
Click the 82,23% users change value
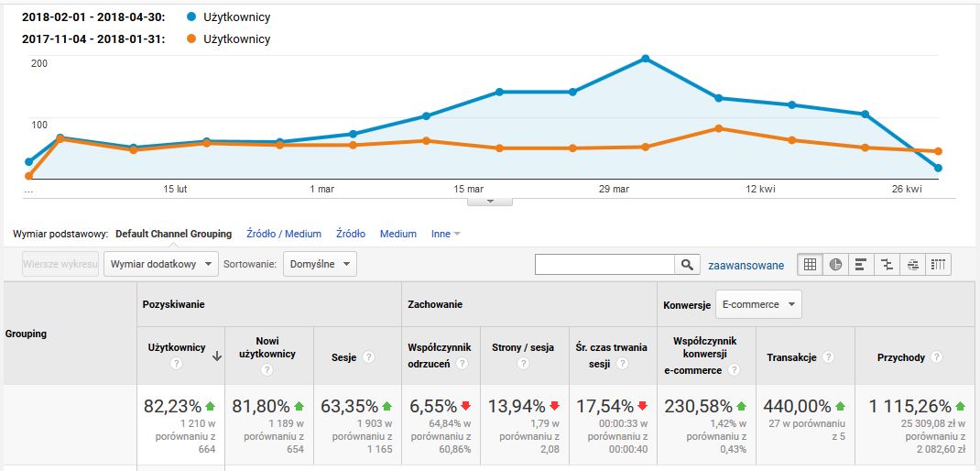click(173, 407)
